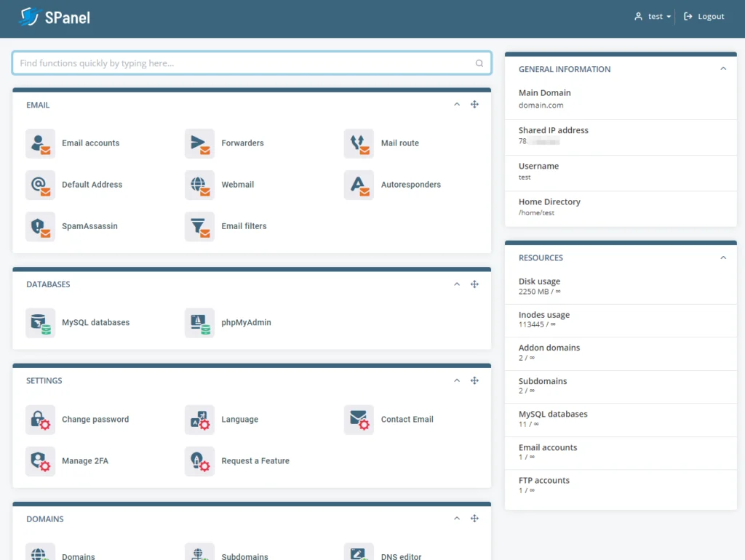745x560 pixels.
Task: Click the phpMyAdmin icon
Action: click(199, 322)
